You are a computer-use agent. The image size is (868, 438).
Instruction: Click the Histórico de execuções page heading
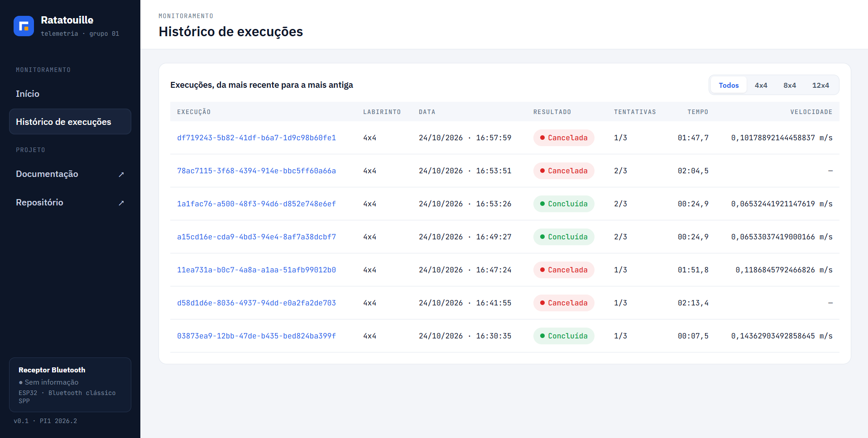(231, 32)
